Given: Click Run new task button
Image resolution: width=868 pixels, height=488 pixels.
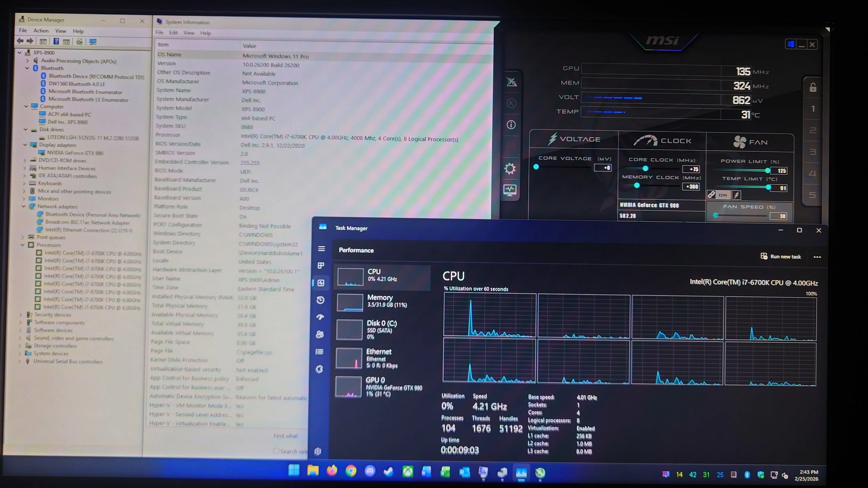Looking at the screenshot, I should pos(781,256).
